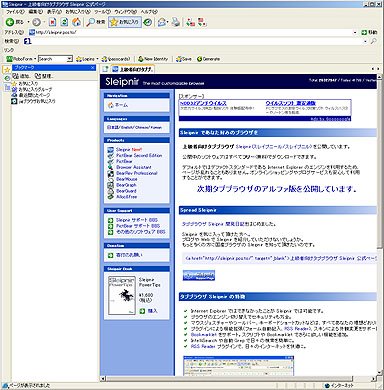Open the 編集 menu

(x=36, y=12)
